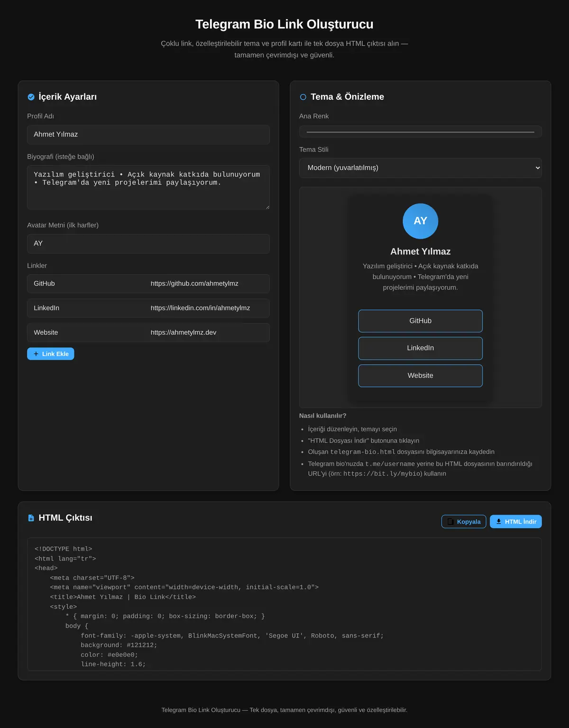Click the background: #121212 code line
The image size is (569, 728).
[x=119, y=645]
